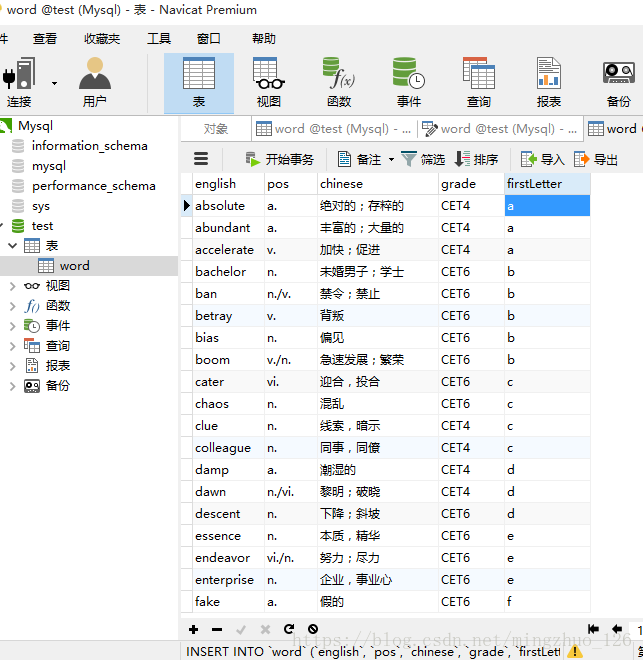The width and height of the screenshot is (643, 660).
Task: Open the 事件 (Event) toolbar icon
Action: (409, 83)
